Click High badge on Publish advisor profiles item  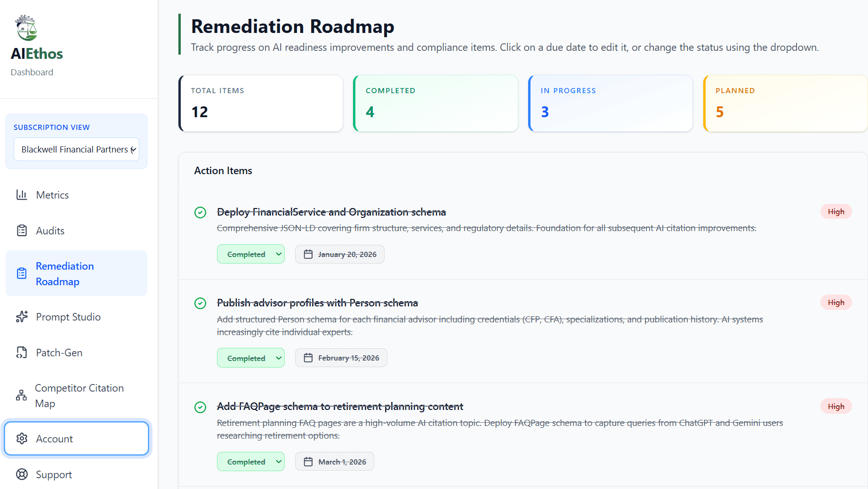[836, 303]
